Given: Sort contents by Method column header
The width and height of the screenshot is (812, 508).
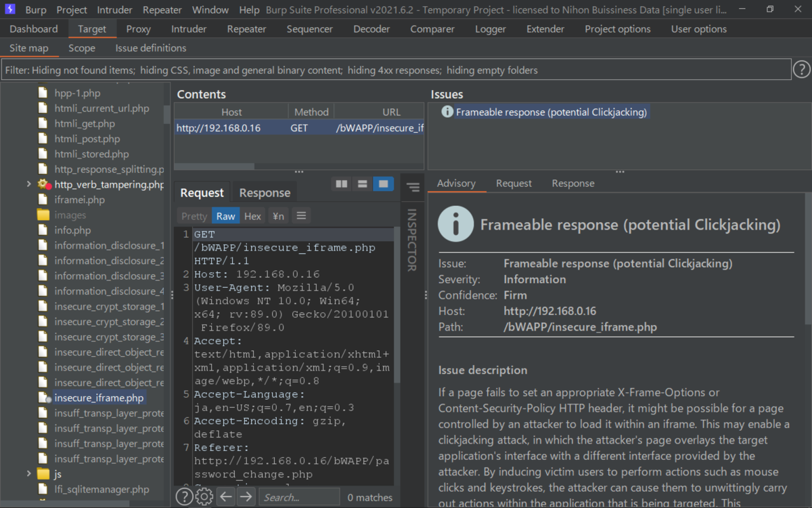Looking at the screenshot, I should click(x=311, y=112).
